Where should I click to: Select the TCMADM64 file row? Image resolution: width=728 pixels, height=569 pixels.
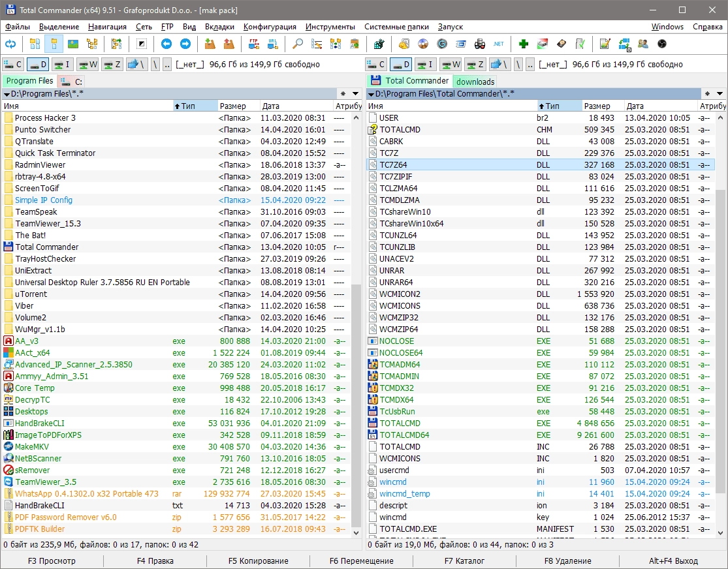click(541, 364)
